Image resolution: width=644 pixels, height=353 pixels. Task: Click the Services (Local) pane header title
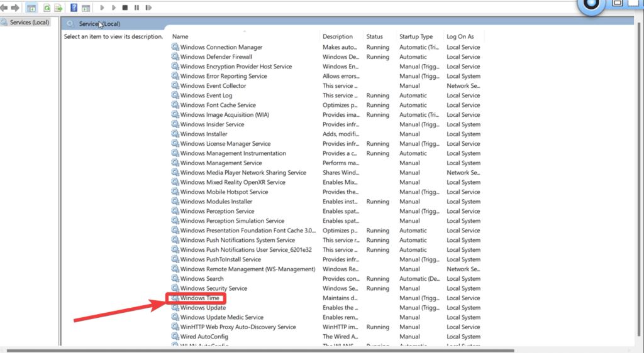pos(99,24)
